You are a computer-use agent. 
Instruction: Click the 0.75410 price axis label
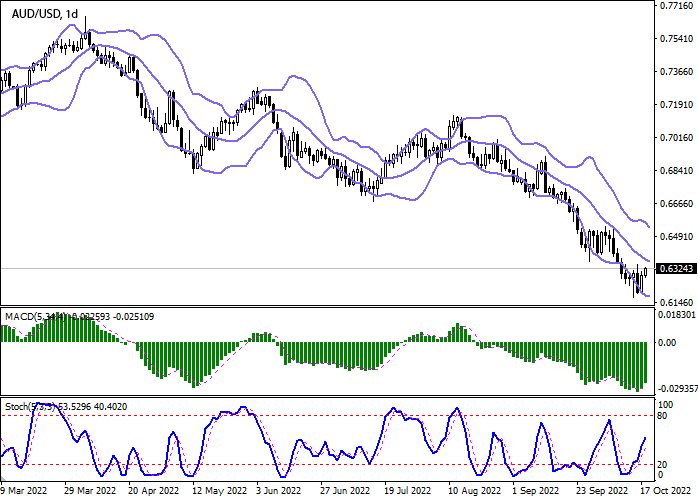[677, 39]
